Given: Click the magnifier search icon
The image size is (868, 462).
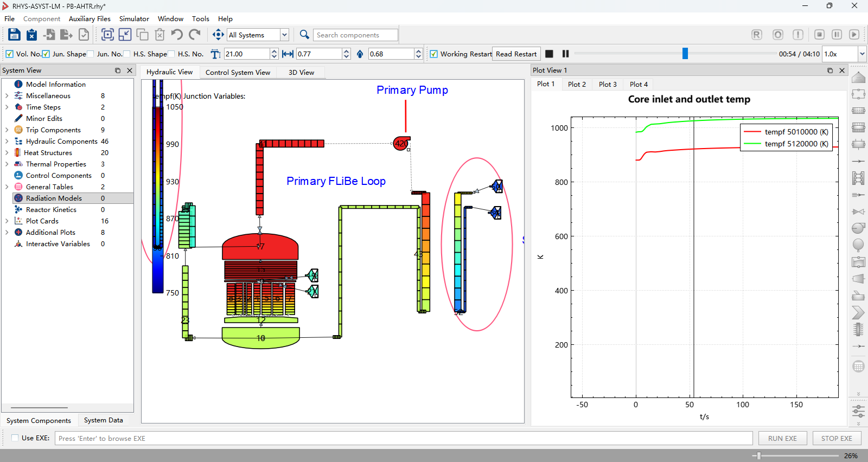Looking at the screenshot, I should pyautogui.click(x=304, y=35).
